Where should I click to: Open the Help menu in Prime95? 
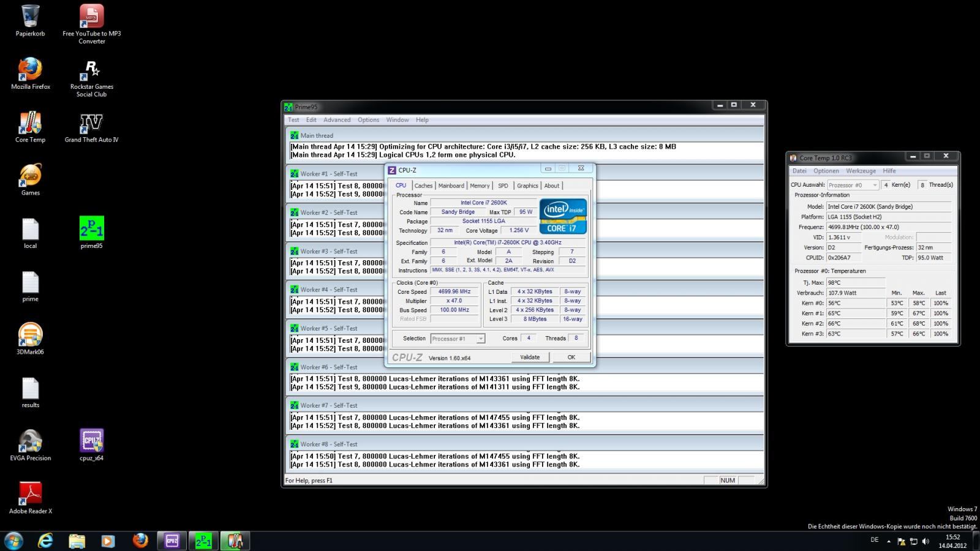tap(422, 120)
